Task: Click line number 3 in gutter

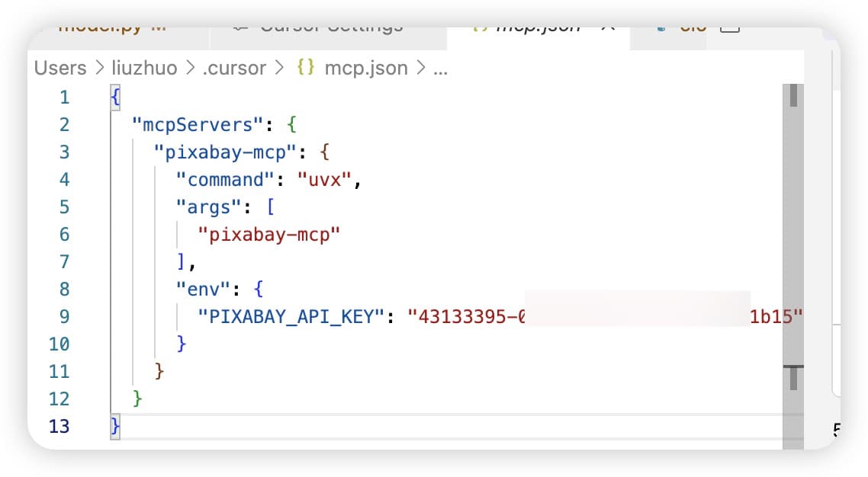Action: pyautogui.click(x=65, y=152)
